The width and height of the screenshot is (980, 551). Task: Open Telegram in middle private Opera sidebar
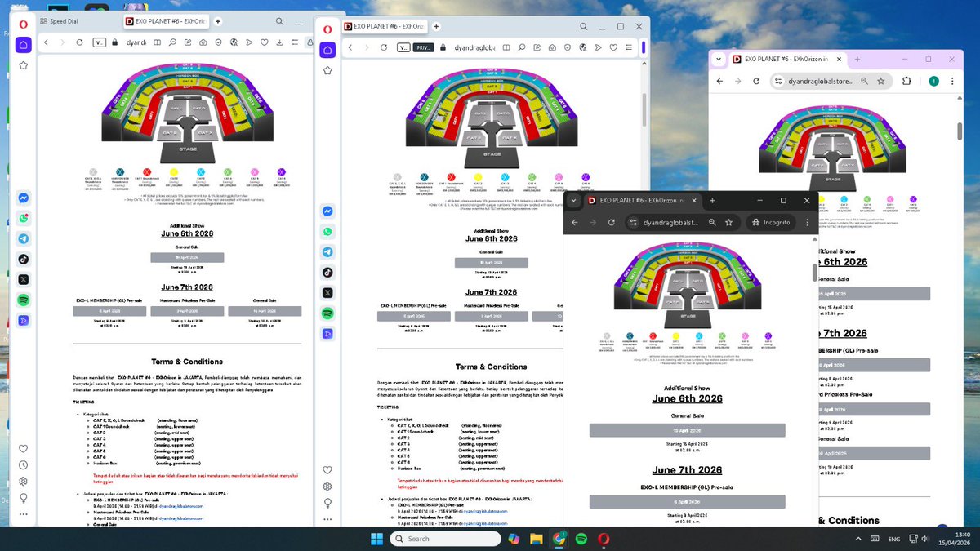pyautogui.click(x=327, y=252)
